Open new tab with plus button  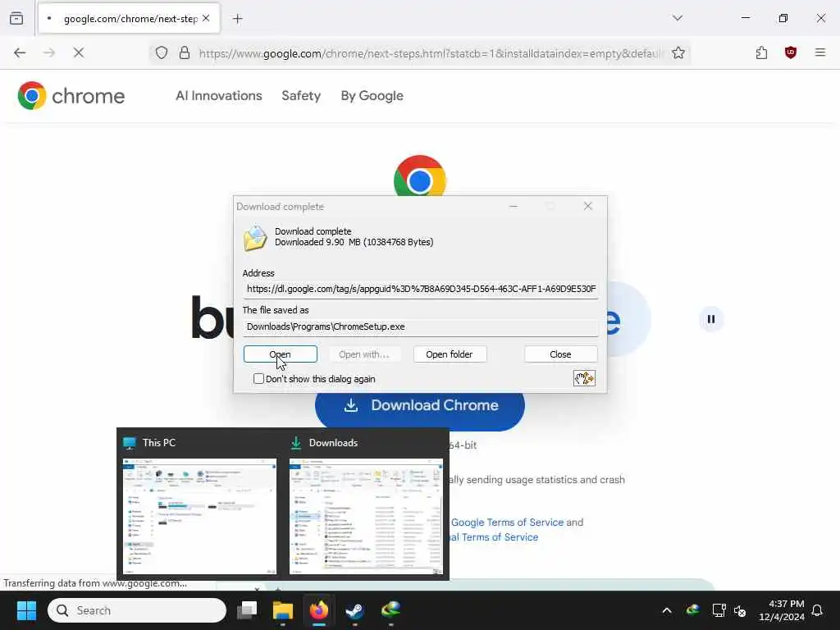click(x=237, y=19)
